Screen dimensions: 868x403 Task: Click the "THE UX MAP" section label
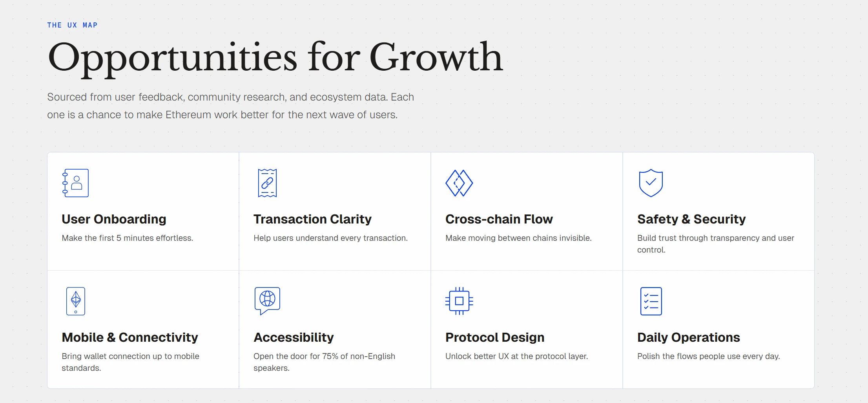[x=72, y=25]
